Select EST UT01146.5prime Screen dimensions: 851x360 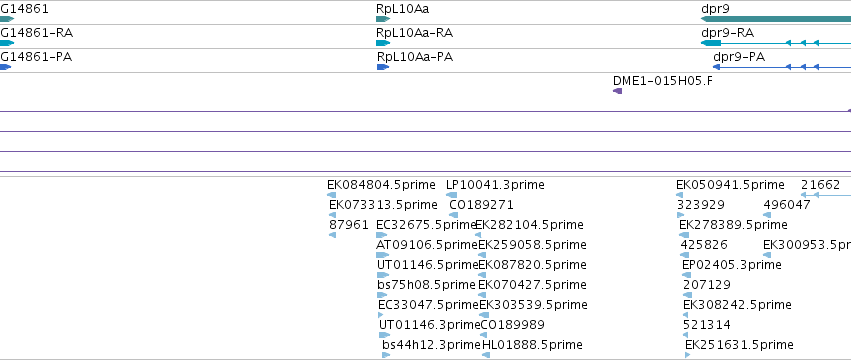[x=428, y=266]
